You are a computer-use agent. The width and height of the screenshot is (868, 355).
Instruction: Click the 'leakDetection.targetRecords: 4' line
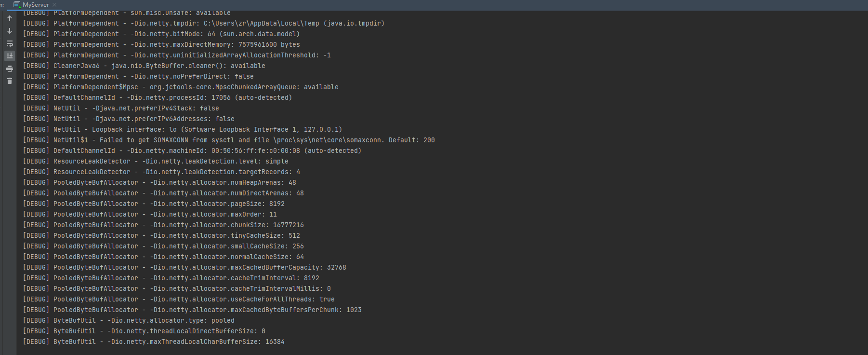(161, 172)
